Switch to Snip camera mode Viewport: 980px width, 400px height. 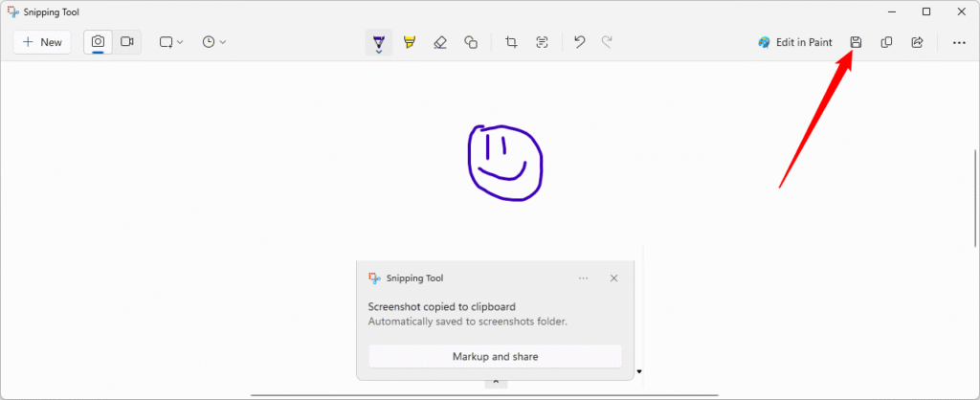tap(99, 42)
